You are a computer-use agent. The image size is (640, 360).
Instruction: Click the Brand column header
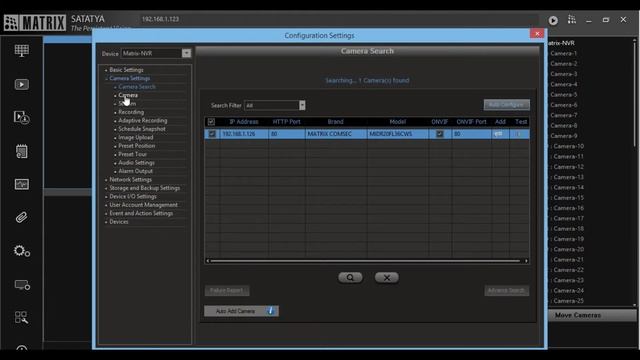(336, 122)
